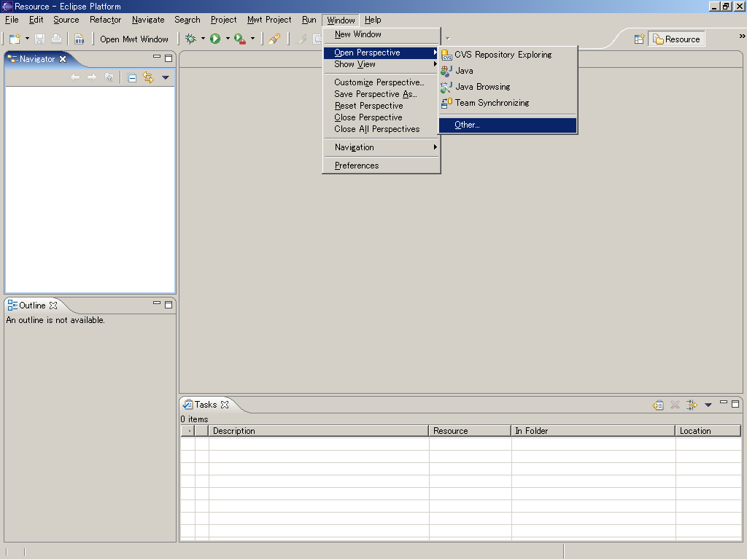The image size is (747, 560).
Task: Click the flashlight Search icon
Action: tap(274, 39)
